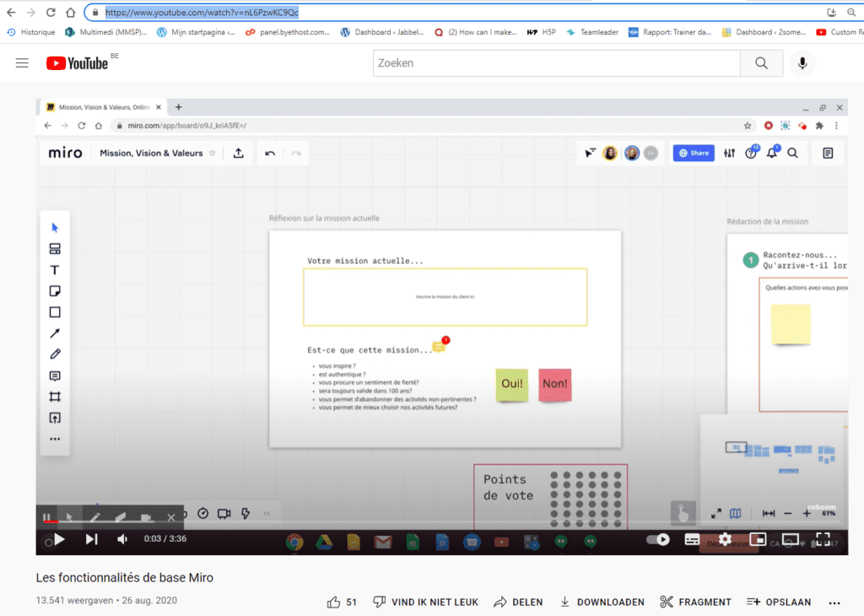Click the Miro export board icon
Viewport: 864px width, 616px height.
click(238, 154)
